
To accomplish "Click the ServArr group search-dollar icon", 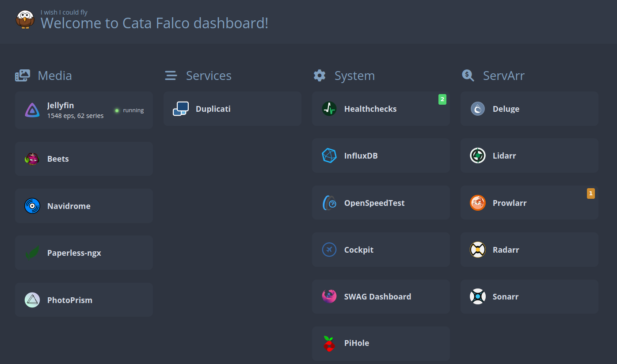I will 468,76.
